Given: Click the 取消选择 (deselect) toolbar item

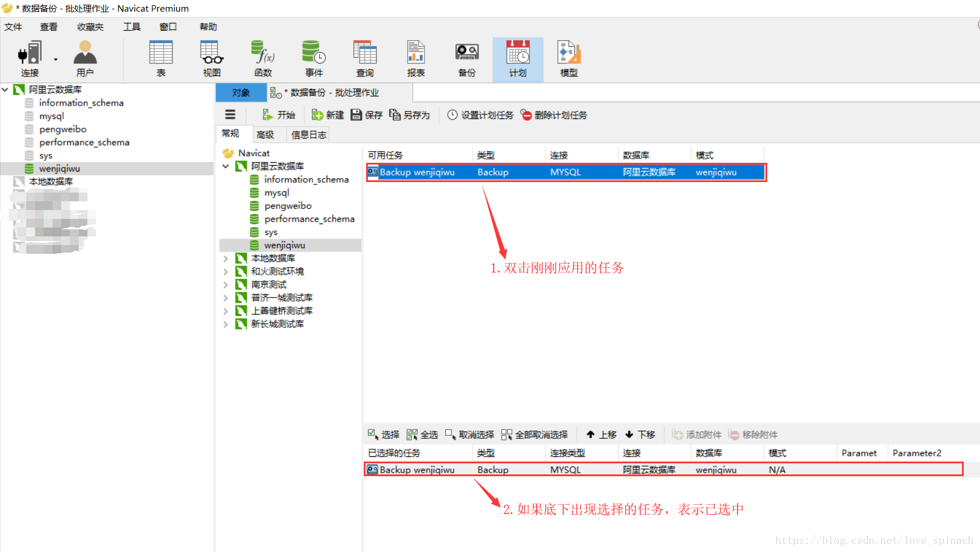Looking at the screenshot, I should [469, 435].
